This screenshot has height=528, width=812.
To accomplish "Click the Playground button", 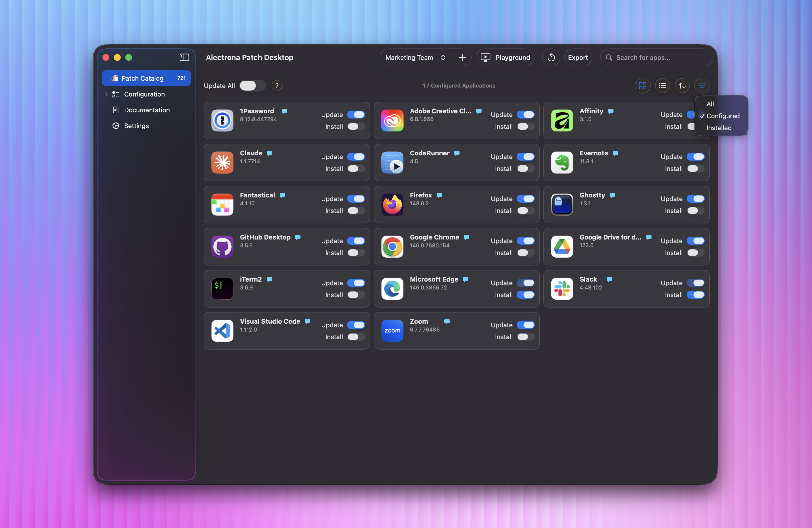I will click(505, 58).
